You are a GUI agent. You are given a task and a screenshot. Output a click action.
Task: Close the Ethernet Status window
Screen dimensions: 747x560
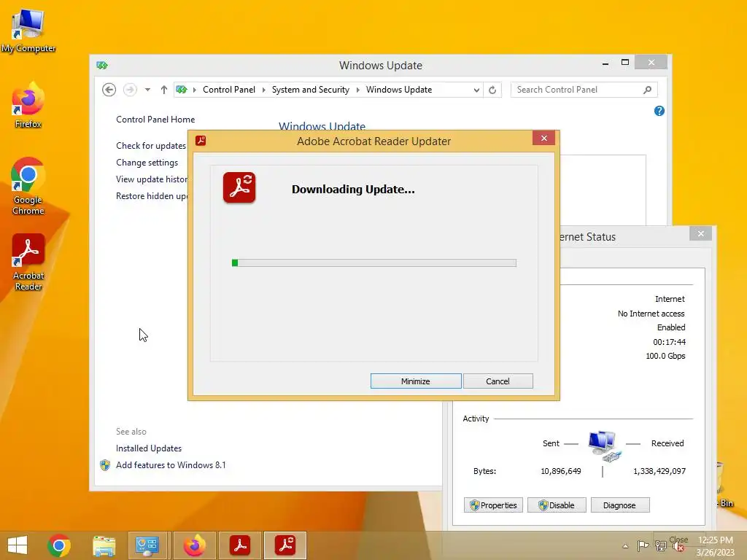tap(700, 233)
